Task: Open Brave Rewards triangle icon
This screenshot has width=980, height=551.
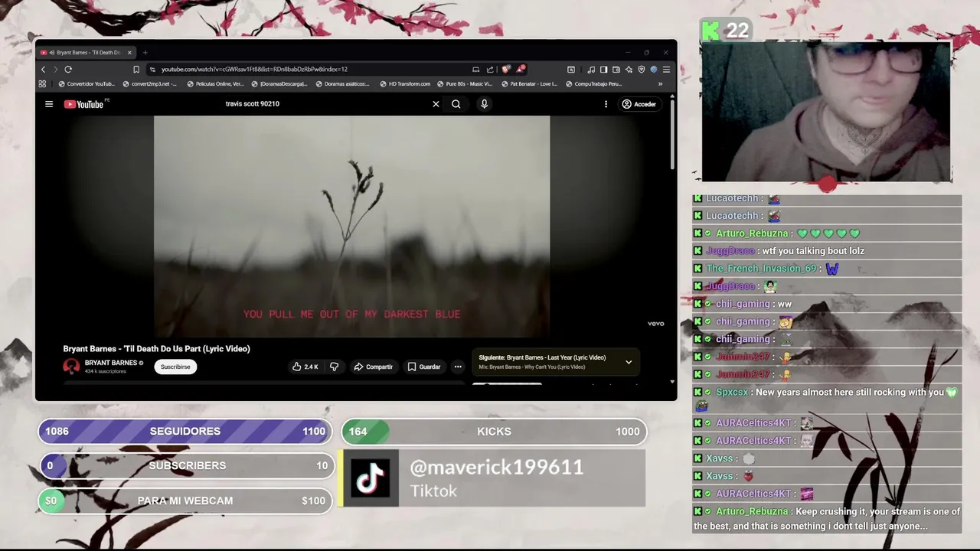Action: point(520,70)
